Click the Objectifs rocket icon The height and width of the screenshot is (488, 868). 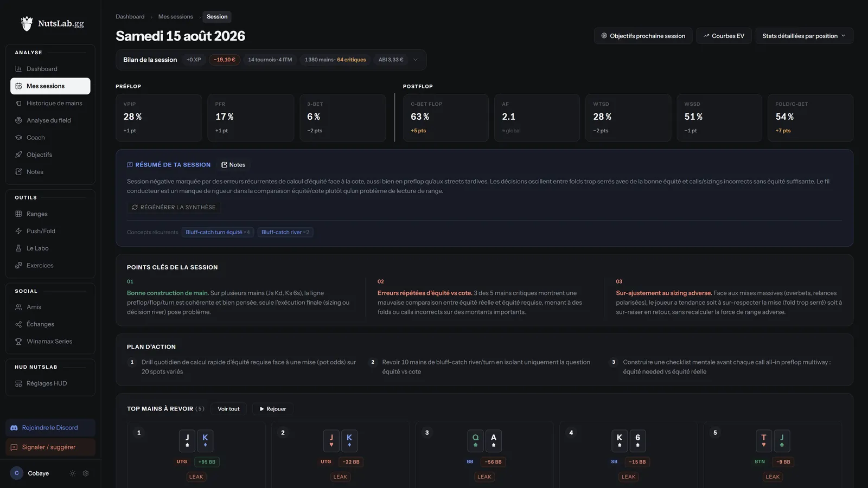pos(18,155)
